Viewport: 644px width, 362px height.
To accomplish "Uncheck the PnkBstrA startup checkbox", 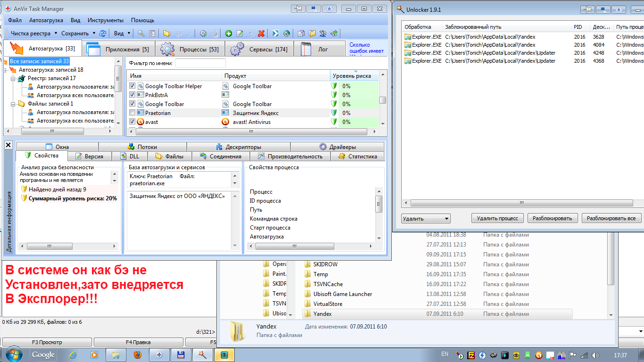I will (x=132, y=95).
